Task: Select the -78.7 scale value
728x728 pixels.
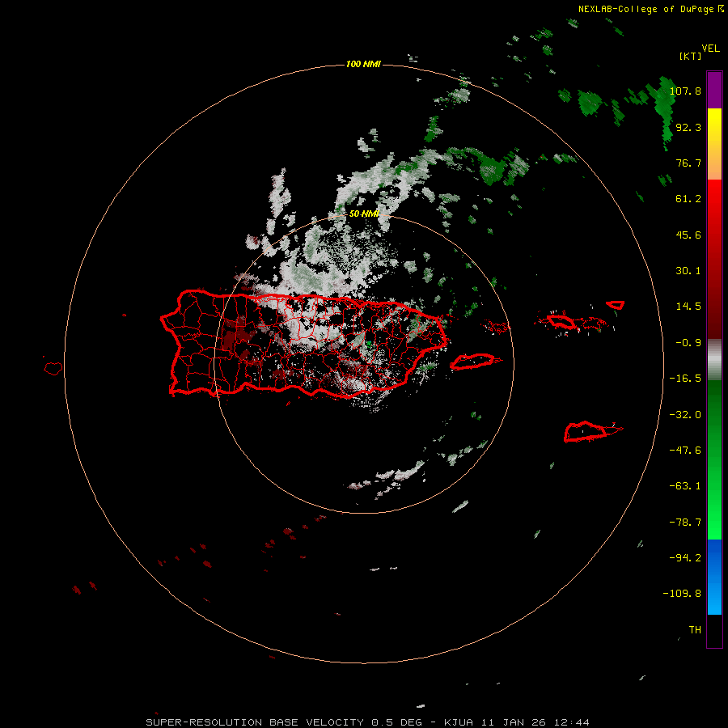Action: coord(685,523)
